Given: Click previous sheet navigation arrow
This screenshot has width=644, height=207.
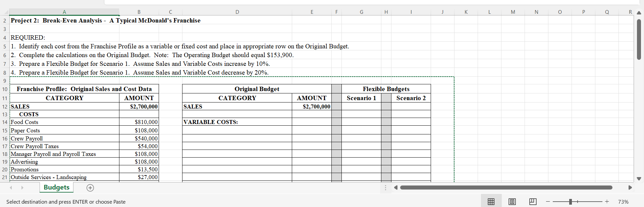Looking at the screenshot, I should coord(11,188).
